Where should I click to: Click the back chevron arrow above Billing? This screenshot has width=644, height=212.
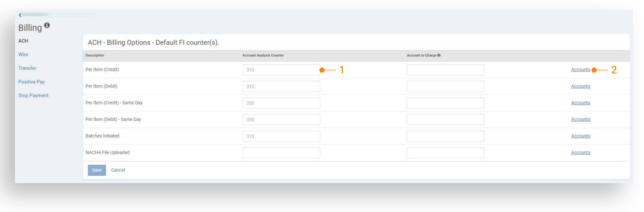click(20, 15)
